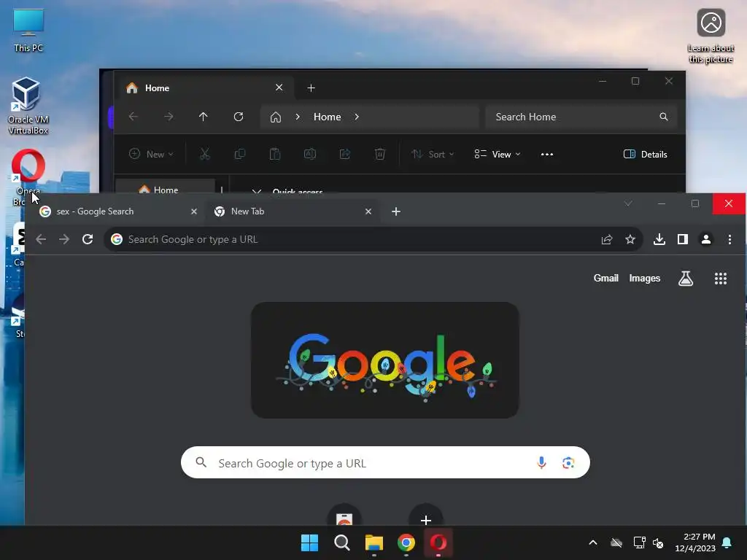Click the share this page icon in Chrome

[607, 239]
